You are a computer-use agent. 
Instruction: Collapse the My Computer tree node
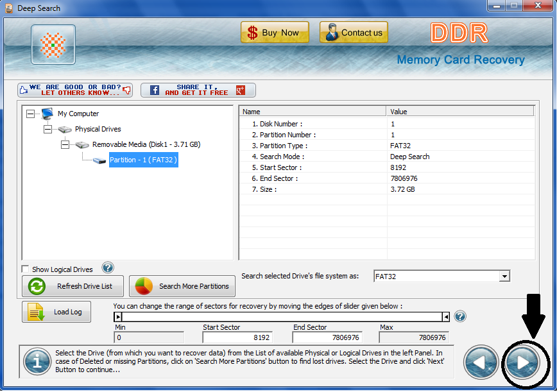[x=31, y=114]
